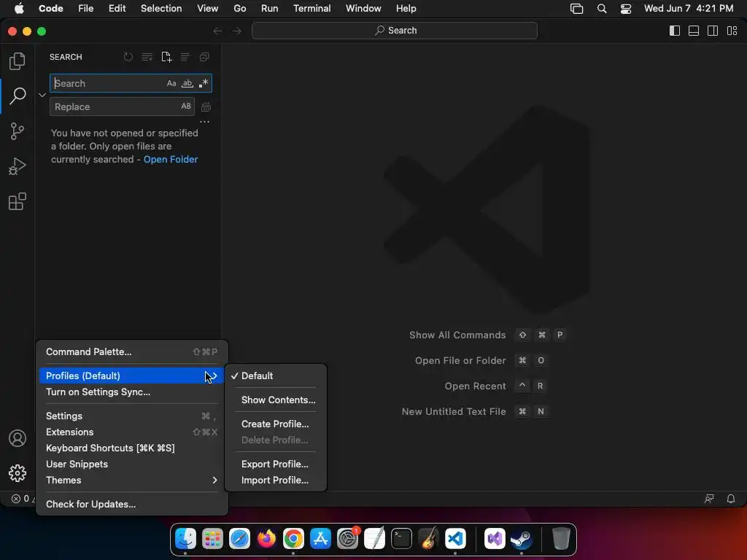
Task: Collapse all search results icon
Action: click(204, 57)
